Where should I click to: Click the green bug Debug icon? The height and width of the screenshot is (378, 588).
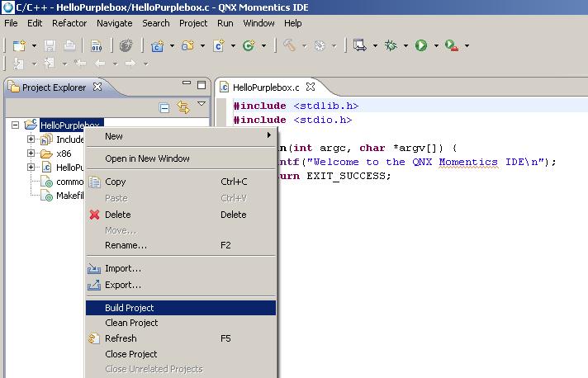tap(391, 45)
